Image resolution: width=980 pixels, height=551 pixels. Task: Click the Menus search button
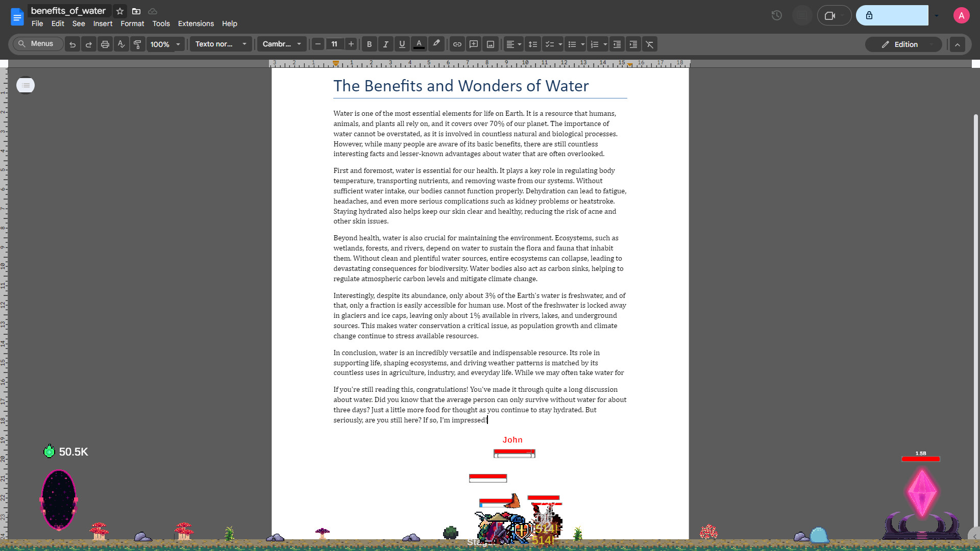click(x=36, y=44)
